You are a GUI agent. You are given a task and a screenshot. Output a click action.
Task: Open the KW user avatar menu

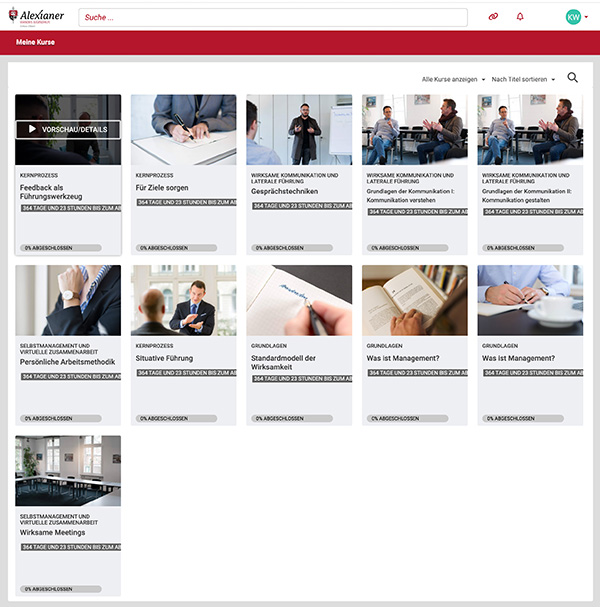click(x=573, y=17)
